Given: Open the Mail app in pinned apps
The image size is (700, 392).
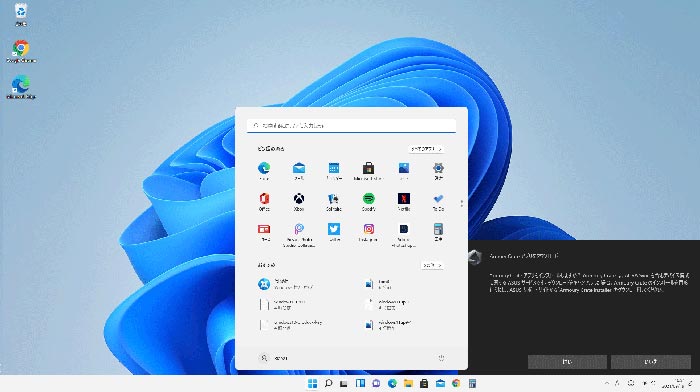Looking at the screenshot, I should pos(299,171).
